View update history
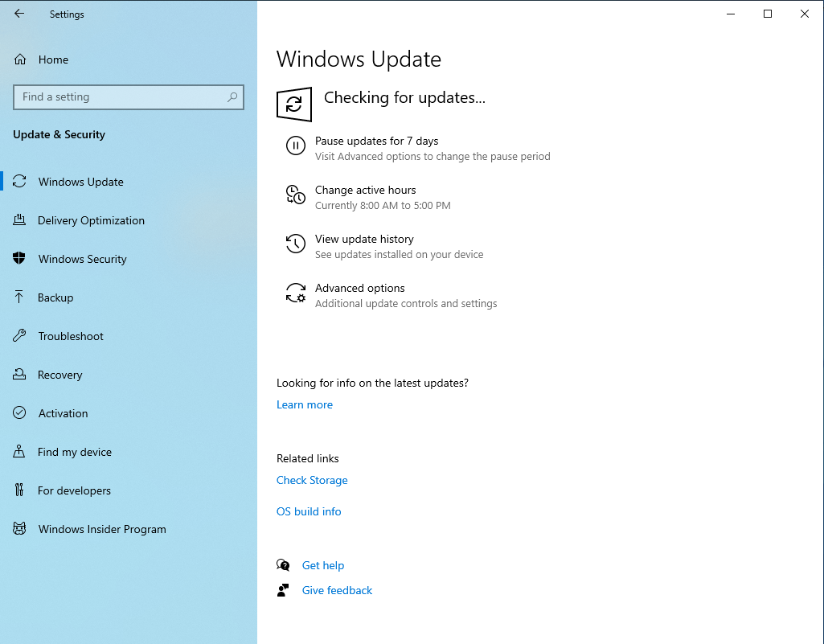Image resolution: width=824 pixels, height=644 pixels. tap(364, 239)
